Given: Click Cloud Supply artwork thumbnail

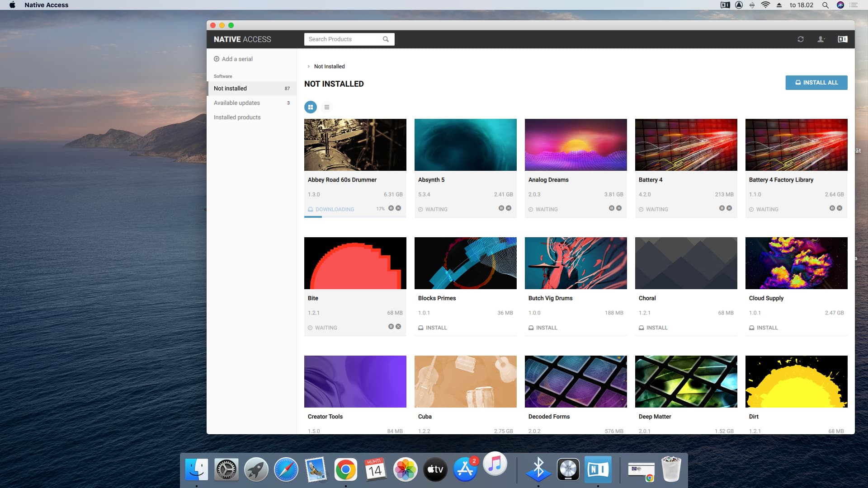Looking at the screenshot, I should pos(797,263).
